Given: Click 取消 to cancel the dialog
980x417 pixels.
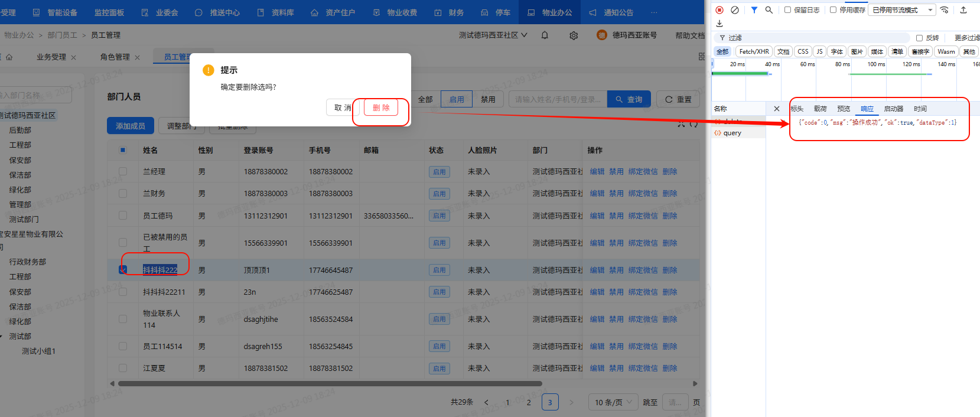Looking at the screenshot, I should click(342, 107).
